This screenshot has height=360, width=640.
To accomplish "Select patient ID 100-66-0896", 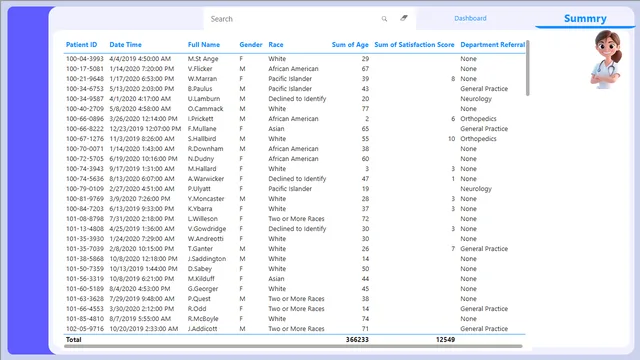I will tap(85, 119).
